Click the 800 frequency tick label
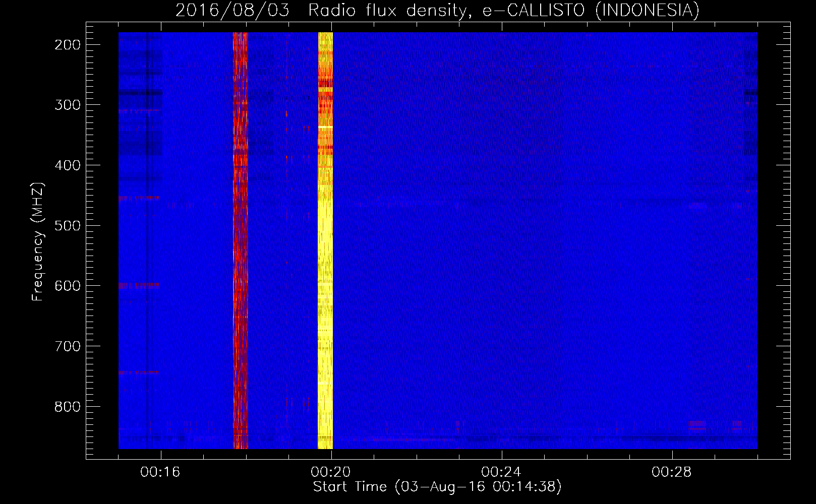 (68, 407)
